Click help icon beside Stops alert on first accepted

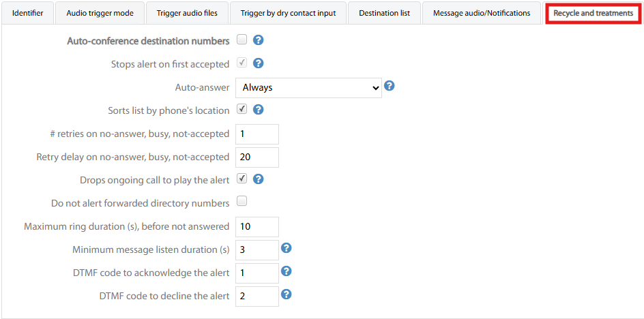point(258,63)
